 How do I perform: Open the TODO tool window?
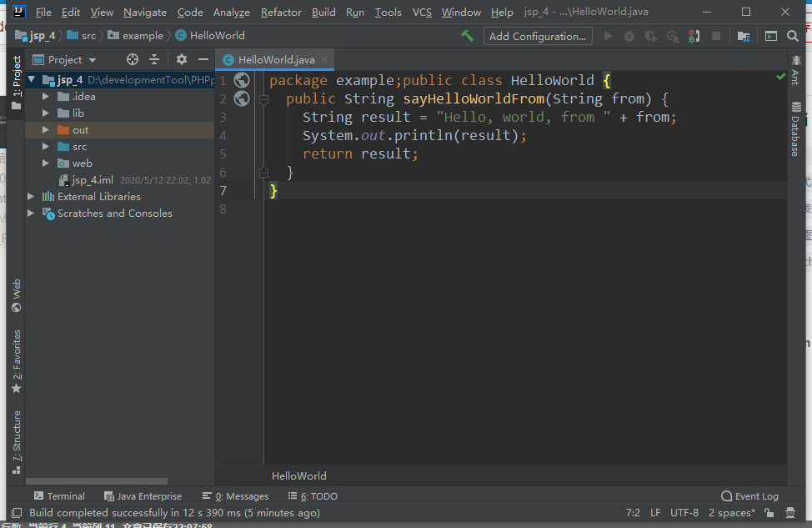313,495
